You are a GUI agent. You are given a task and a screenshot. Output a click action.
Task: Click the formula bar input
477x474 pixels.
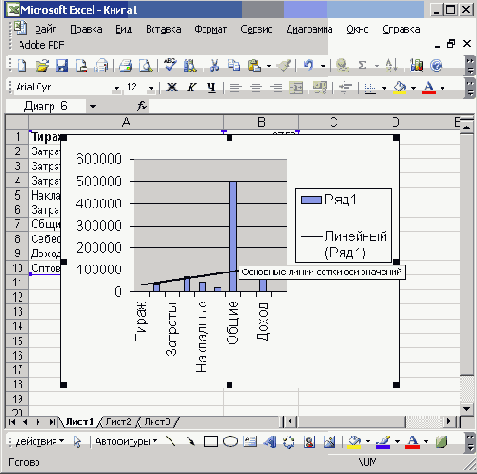point(312,106)
